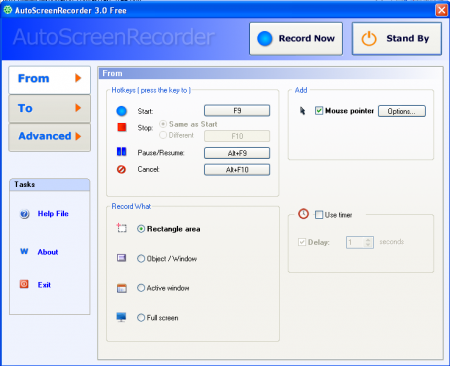Expand the Advanced section arrow
The height and width of the screenshot is (366, 450).
click(78, 136)
